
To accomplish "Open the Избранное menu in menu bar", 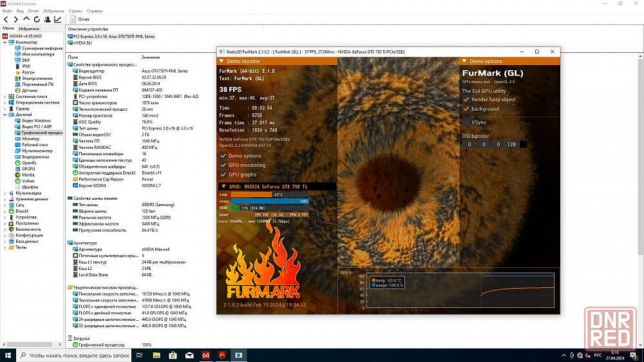I will point(54,11).
